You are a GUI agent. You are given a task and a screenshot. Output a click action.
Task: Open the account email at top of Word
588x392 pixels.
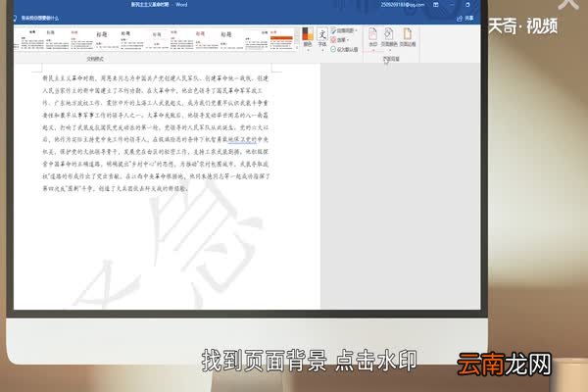(x=403, y=5)
